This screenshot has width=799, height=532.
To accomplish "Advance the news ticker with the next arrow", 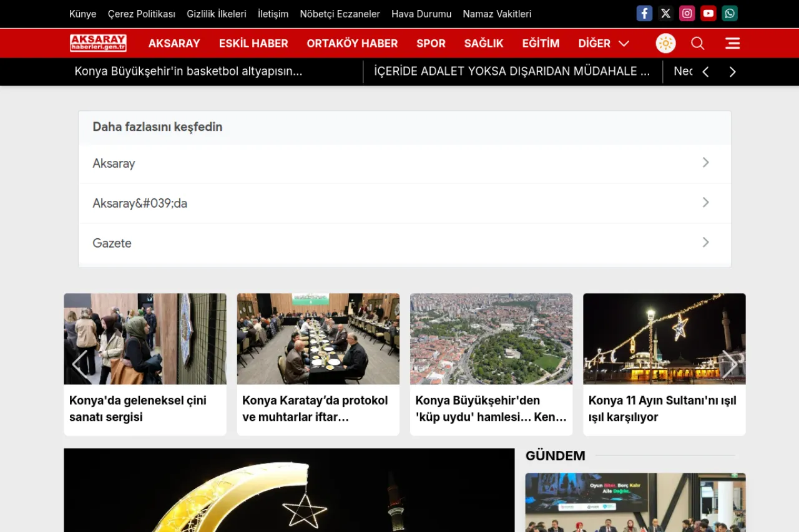I will click(x=732, y=71).
